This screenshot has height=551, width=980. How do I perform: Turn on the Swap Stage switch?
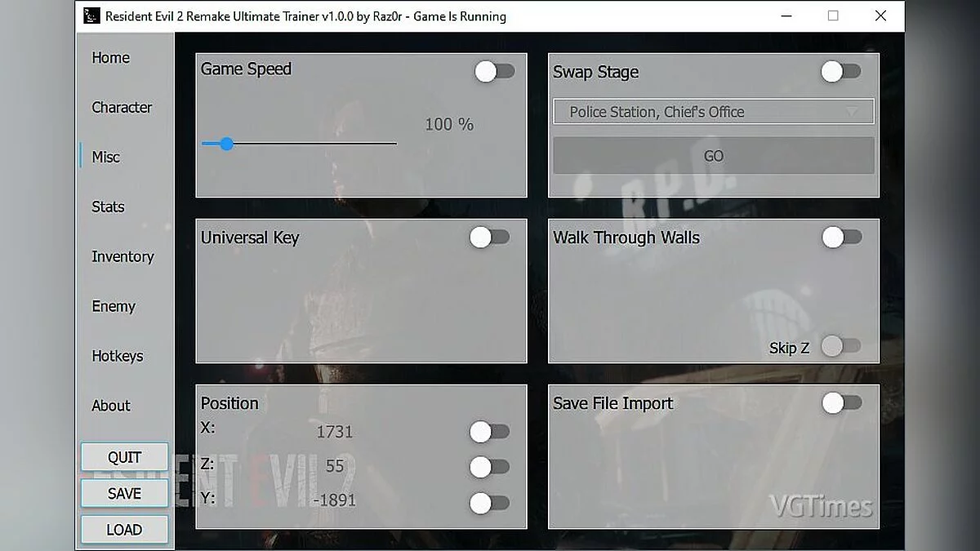(x=840, y=72)
